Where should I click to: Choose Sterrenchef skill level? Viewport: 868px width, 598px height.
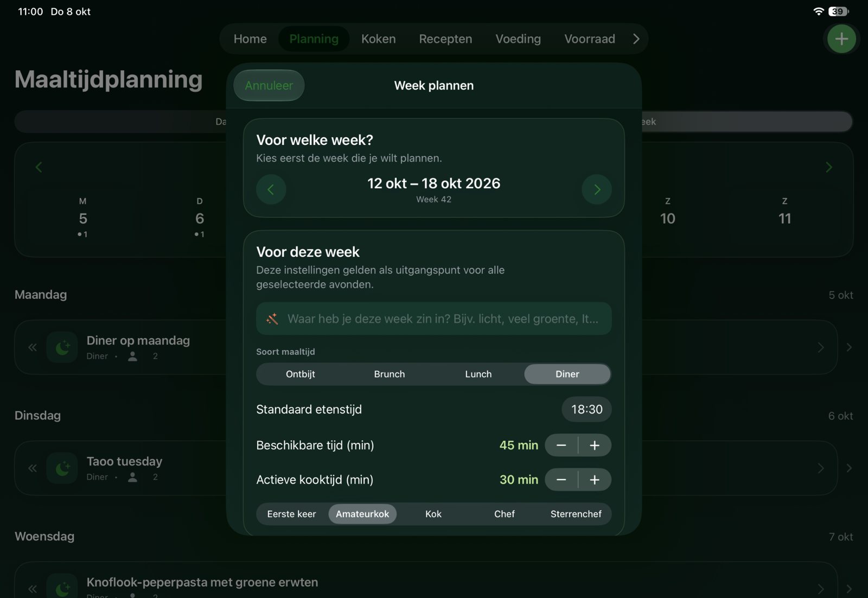[x=576, y=514]
